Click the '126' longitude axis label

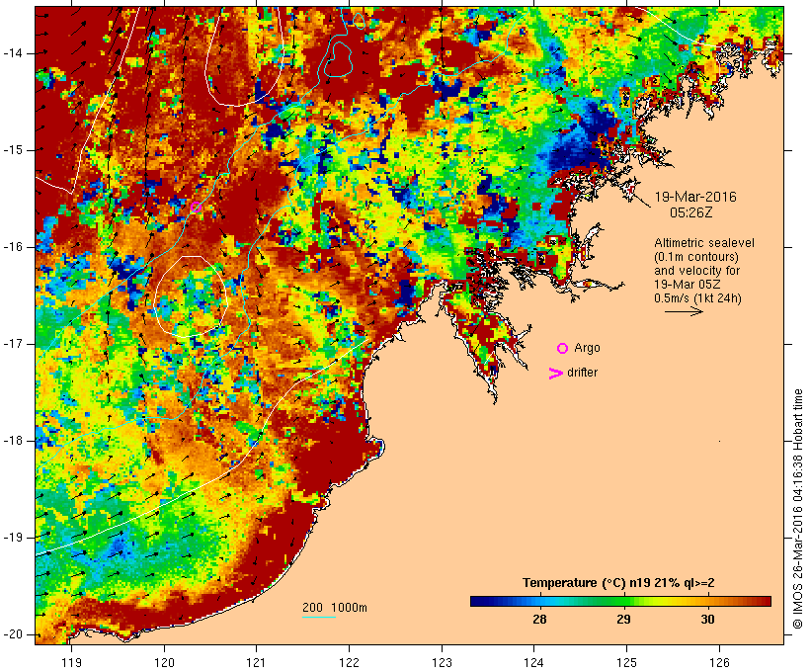tap(719, 663)
